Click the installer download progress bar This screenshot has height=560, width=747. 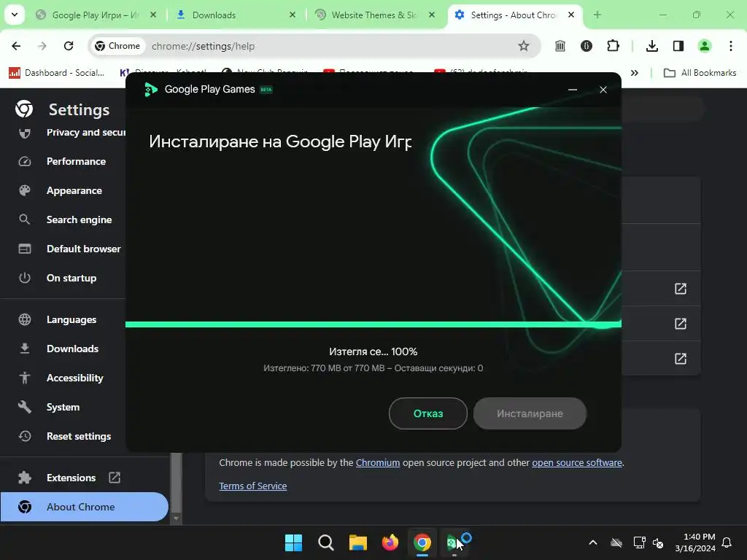pyautogui.click(x=373, y=324)
